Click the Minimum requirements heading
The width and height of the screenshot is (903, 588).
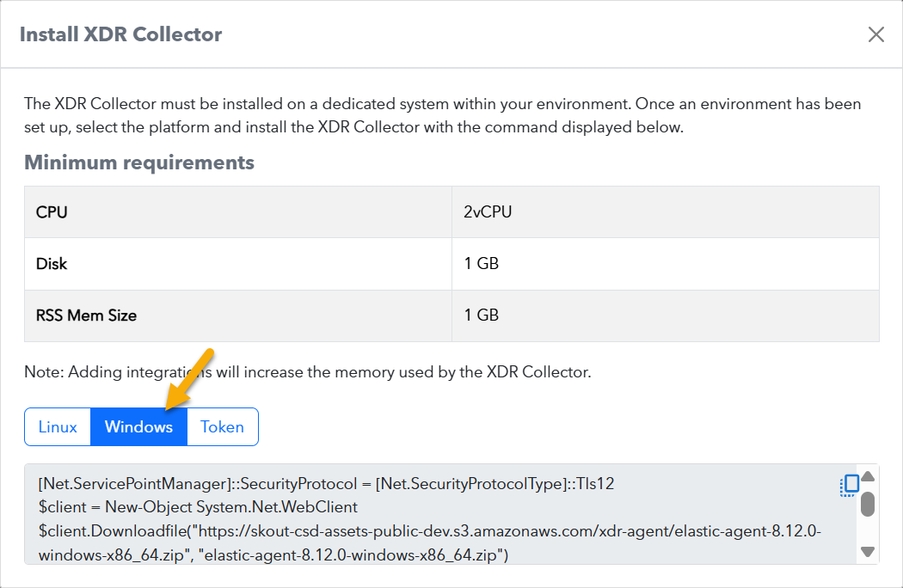[139, 162]
